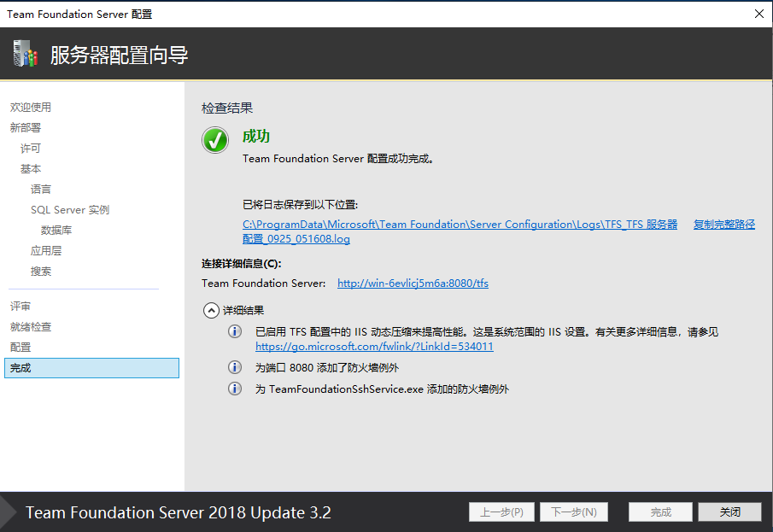Screen dimensions: 773x532
Task: Click the 成功 status heading
Action: 256,136
